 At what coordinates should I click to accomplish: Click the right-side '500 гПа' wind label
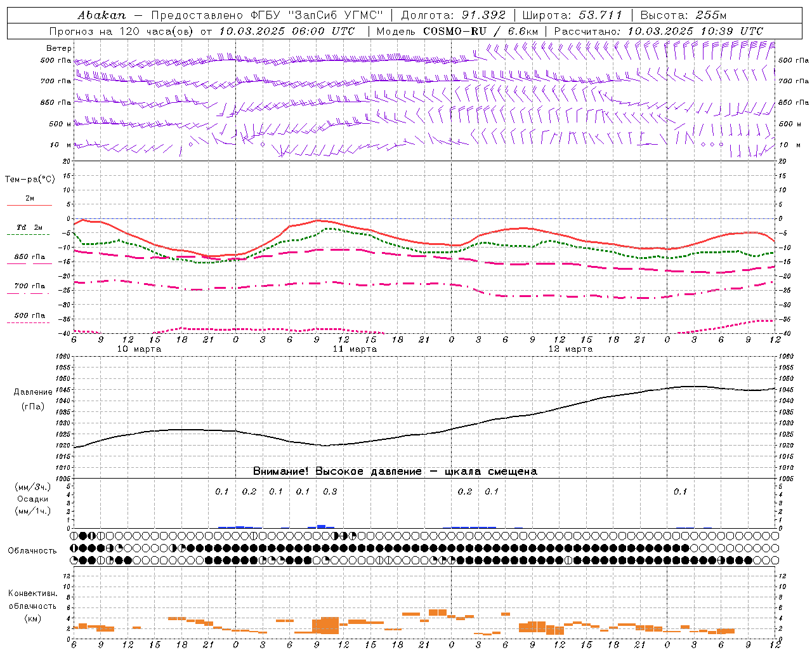pos(794,60)
